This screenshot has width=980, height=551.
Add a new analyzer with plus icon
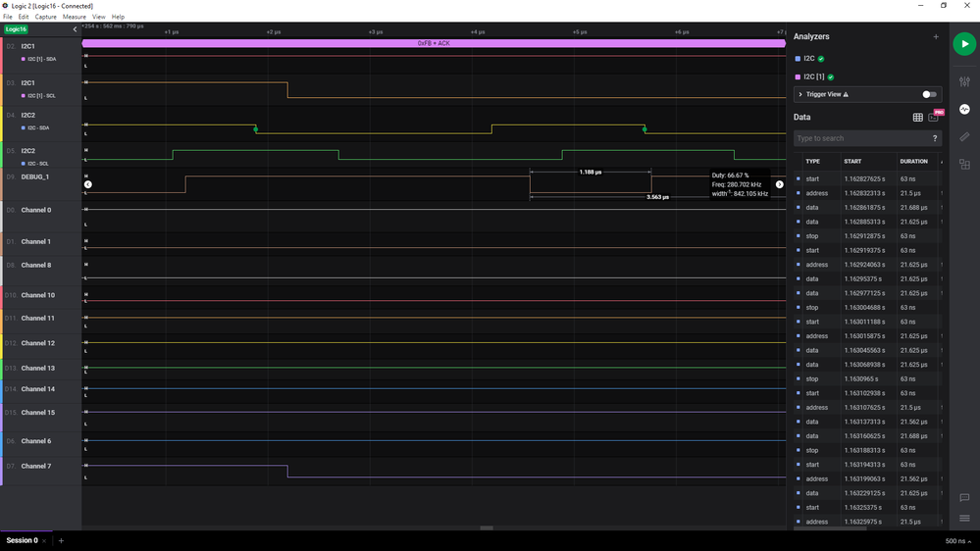[936, 37]
